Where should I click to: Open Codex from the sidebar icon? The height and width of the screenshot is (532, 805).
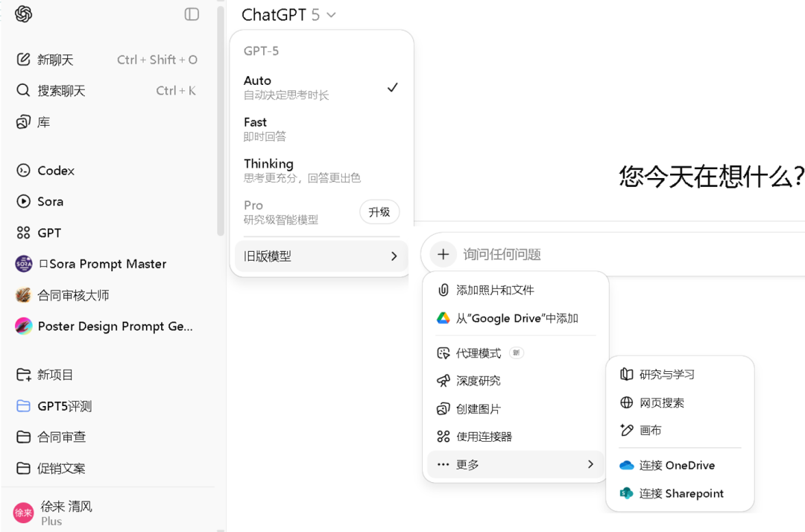coord(23,171)
